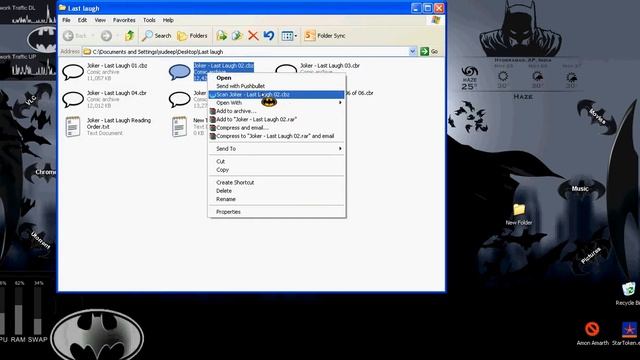The height and width of the screenshot is (360, 640).
Task: Click the blue Undo arrow icon
Action: point(269,36)
